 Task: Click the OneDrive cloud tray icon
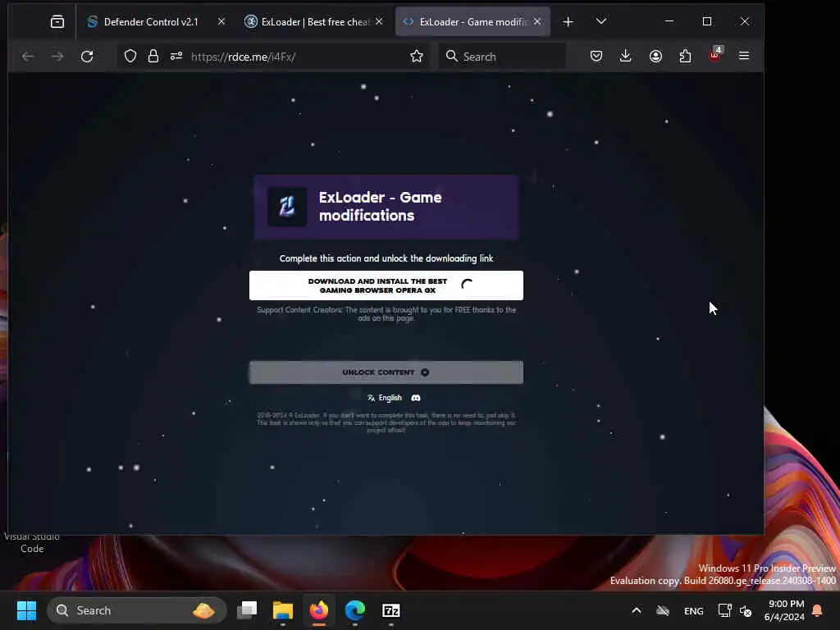click(663, 610)
